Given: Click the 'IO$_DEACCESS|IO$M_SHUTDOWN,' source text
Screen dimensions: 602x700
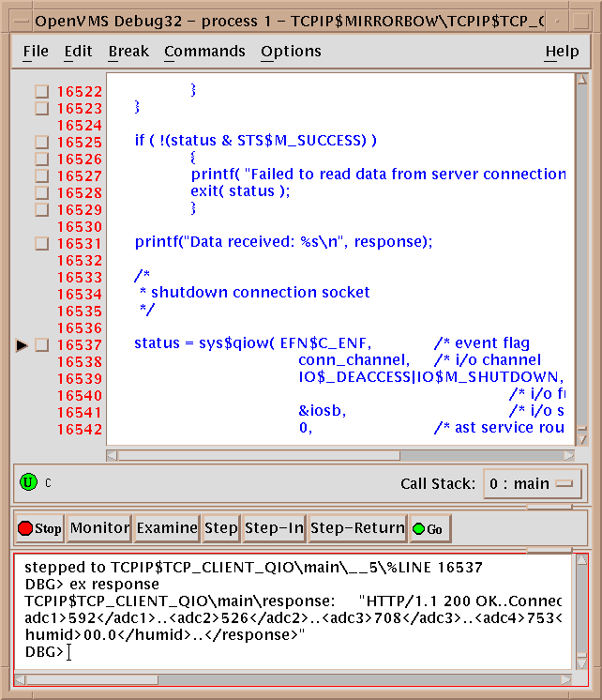Looking at the screenshot, I should click(x=430, y=377).
